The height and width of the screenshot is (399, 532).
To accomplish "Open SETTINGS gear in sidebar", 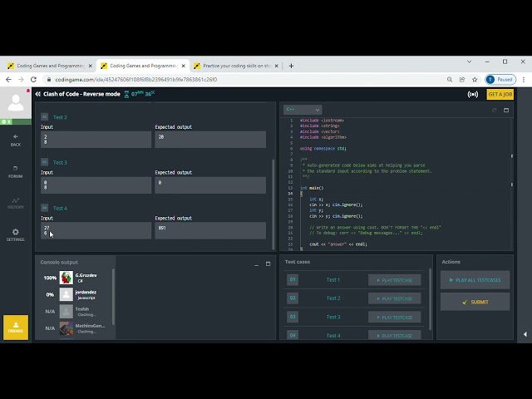I will coord(16,234).
